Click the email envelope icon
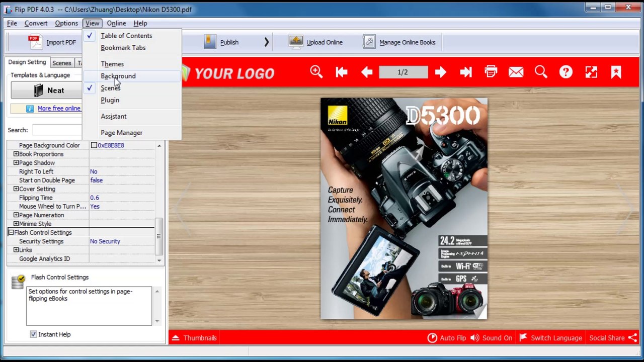Image resolution: width=644 pixels, height=362 pixels. click(x=516, y=72)
